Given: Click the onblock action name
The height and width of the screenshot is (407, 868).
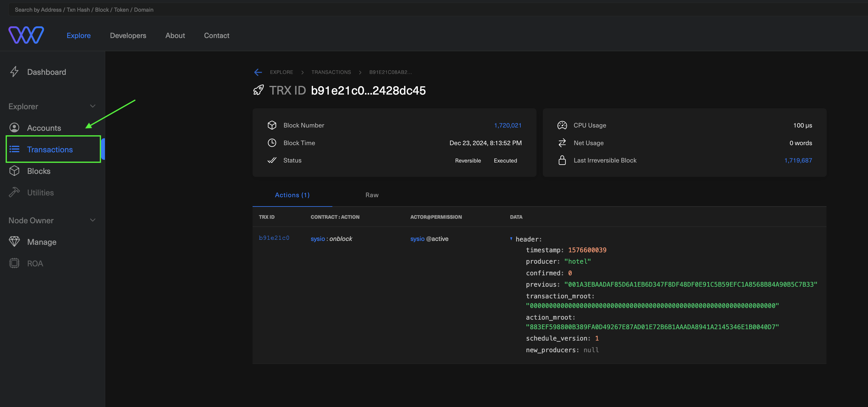Looking at the screenshot, I should coord(341,239).
